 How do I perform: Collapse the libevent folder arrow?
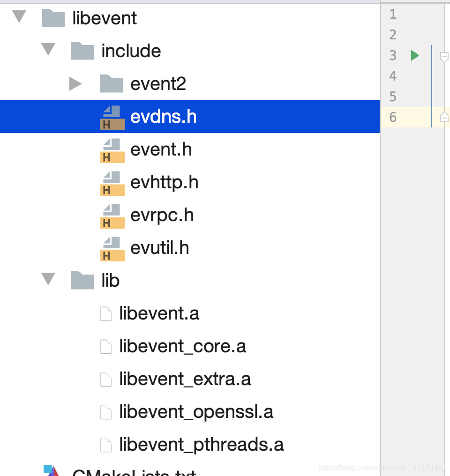(x=19, y=16)
